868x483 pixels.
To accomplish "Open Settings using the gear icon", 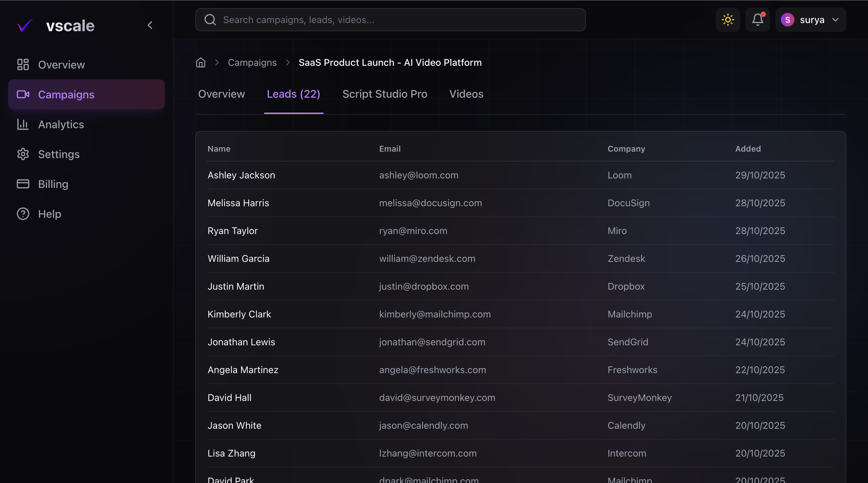I will (23, 154).
